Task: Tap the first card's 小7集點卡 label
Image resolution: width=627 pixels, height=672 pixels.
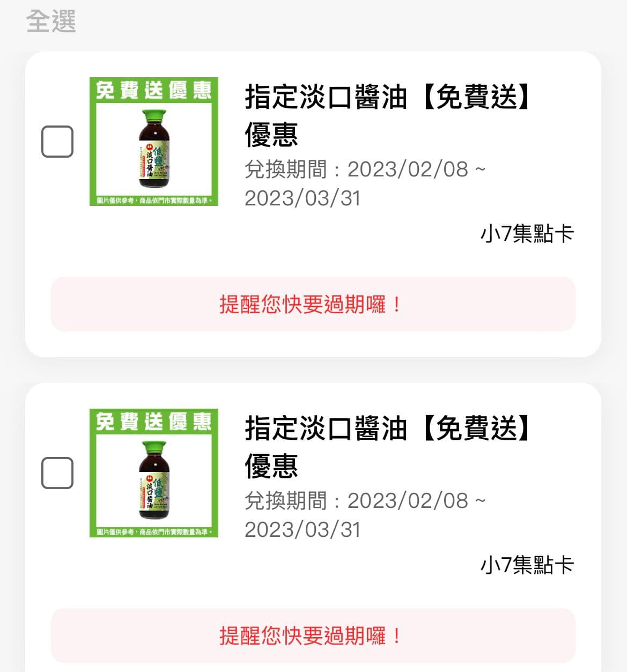Action: (x=527, y=234)
